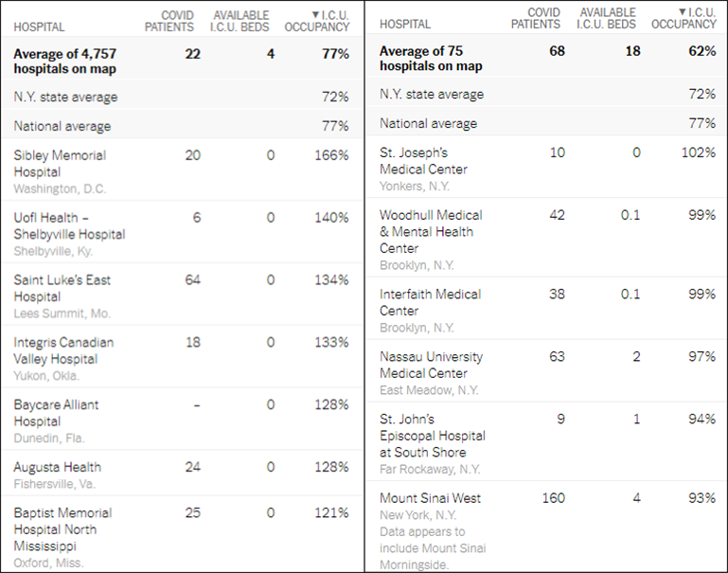Select St. Joseph's Medical Center in Yonkers
Screen dimensions: 728x573
423,161
